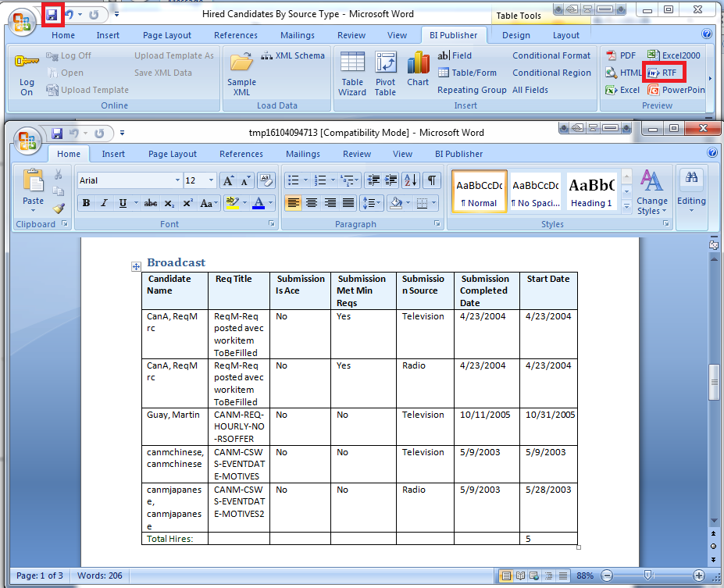Adjust zoom slider handle
Screen dimensions: 724x588
[x=647, y=575]
